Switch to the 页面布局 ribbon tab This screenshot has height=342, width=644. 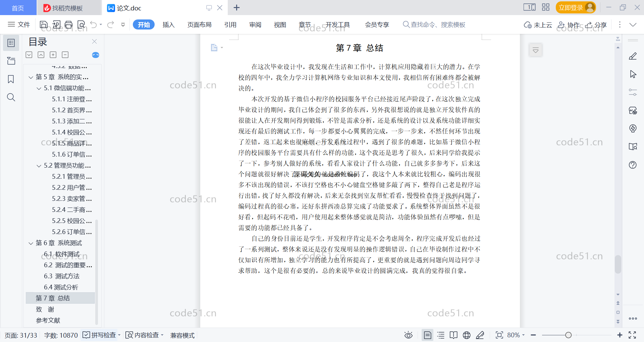199,25
